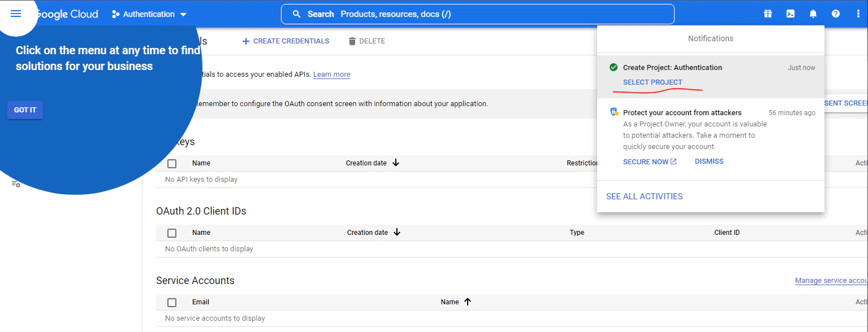This screenshot has height=332, width=868.
Task: Open the Help icon
Action: pyautogui.click(x=835, y=14)
